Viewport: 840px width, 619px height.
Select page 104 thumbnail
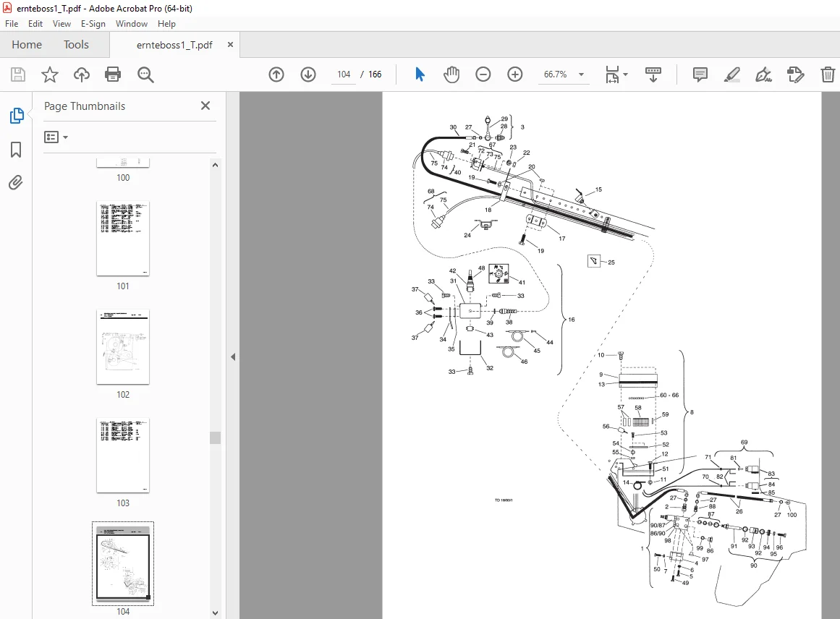click(x=123, y=563)
